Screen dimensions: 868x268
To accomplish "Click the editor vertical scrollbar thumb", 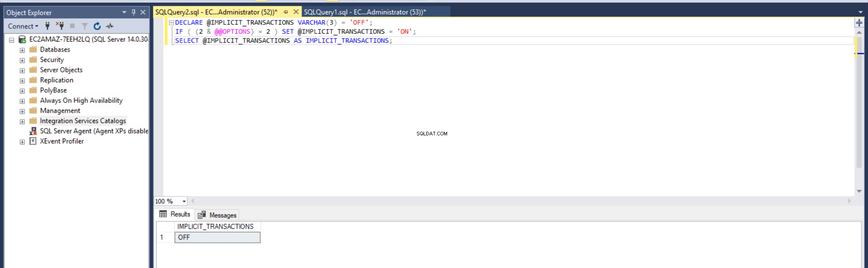I will tap(859, 102).
